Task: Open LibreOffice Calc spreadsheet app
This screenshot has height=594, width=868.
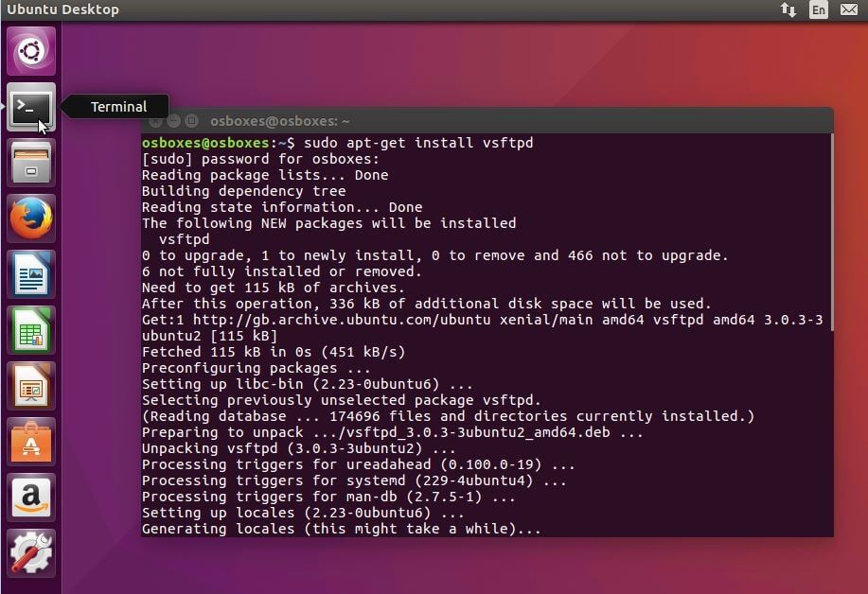Action: pos(29,329)
